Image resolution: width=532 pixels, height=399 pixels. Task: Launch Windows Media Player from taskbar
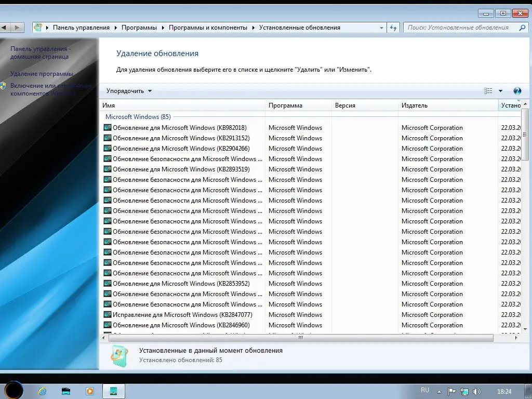point(89,391)
